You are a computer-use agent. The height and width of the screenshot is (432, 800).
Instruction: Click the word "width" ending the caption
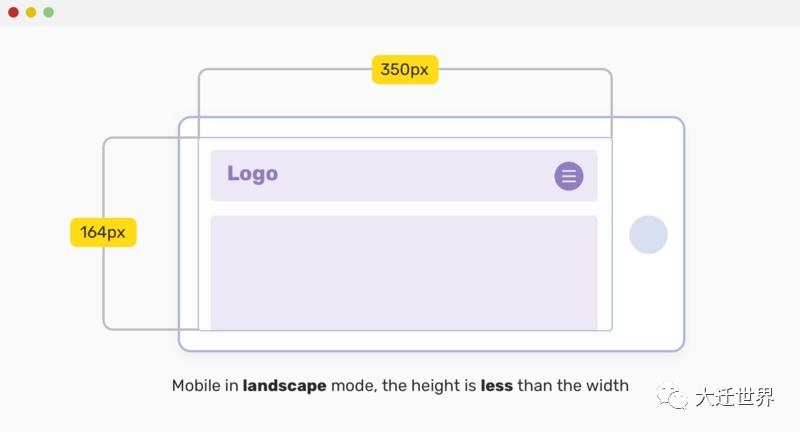607,386
